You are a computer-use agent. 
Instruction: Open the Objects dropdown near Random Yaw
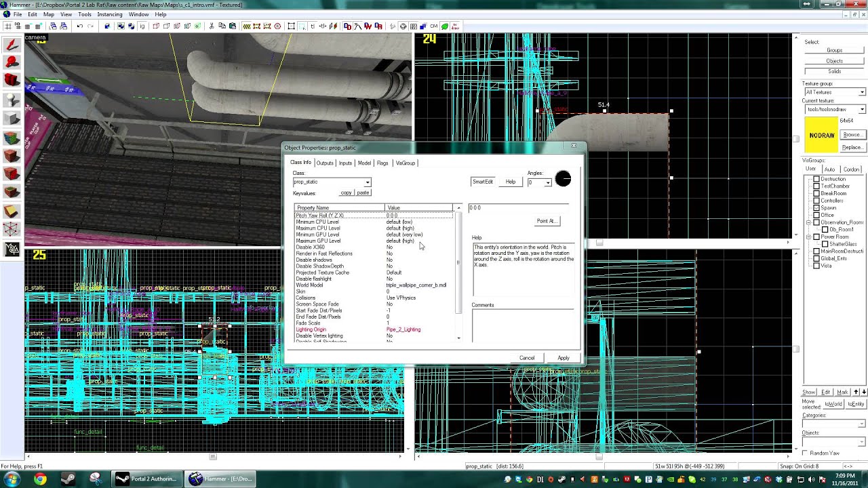point(862,441)
